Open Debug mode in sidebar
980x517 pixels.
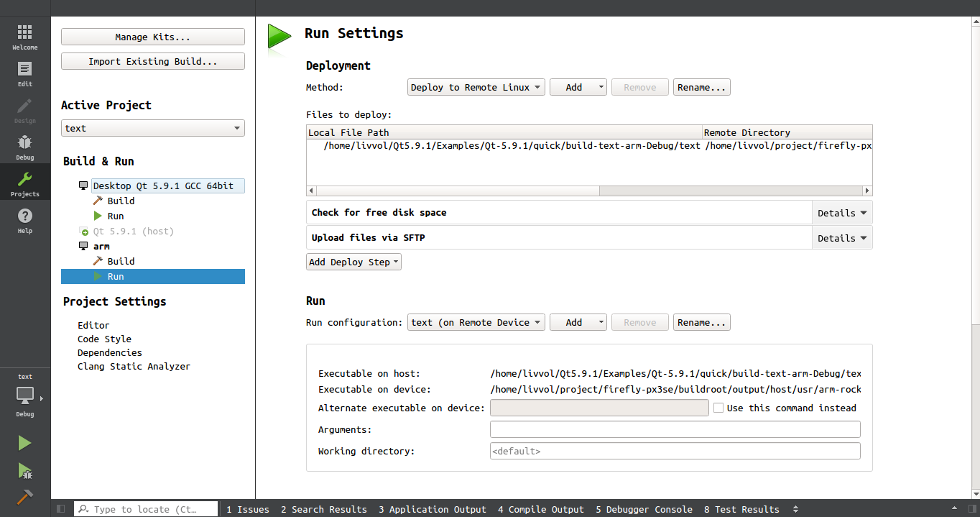click(x=25, y=147)
